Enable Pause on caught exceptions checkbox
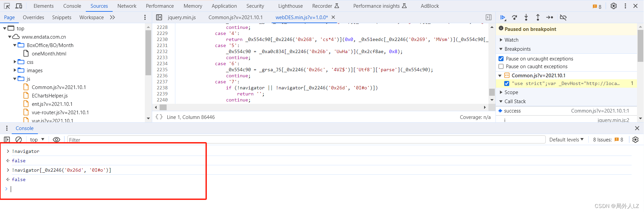This screenshot has height=212, width=644. tap(501, 66)
